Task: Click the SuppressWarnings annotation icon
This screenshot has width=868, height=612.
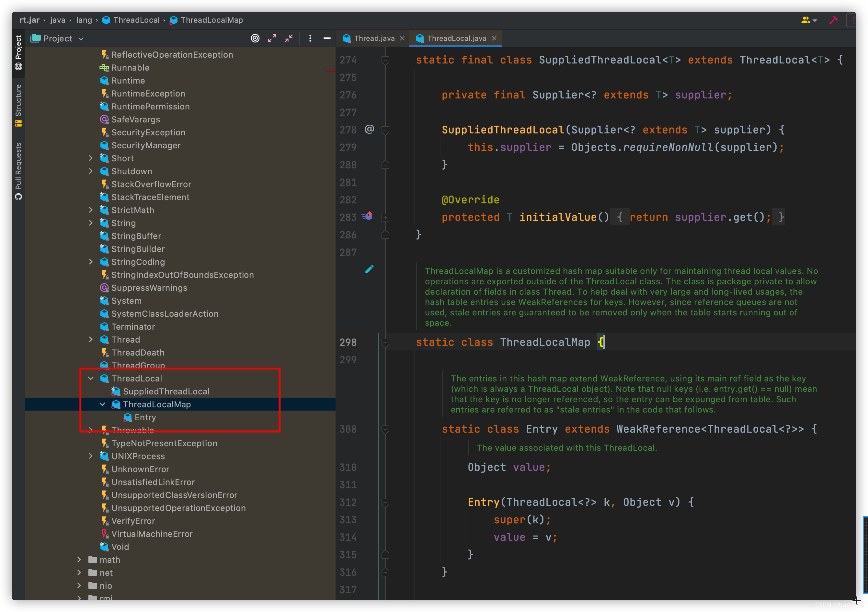Action: 104,288
